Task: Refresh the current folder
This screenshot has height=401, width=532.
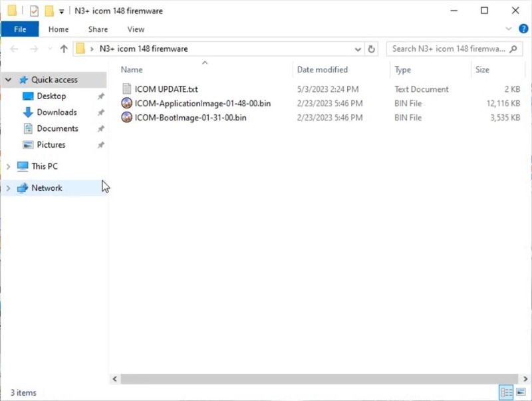Action: tap(372, 49)
